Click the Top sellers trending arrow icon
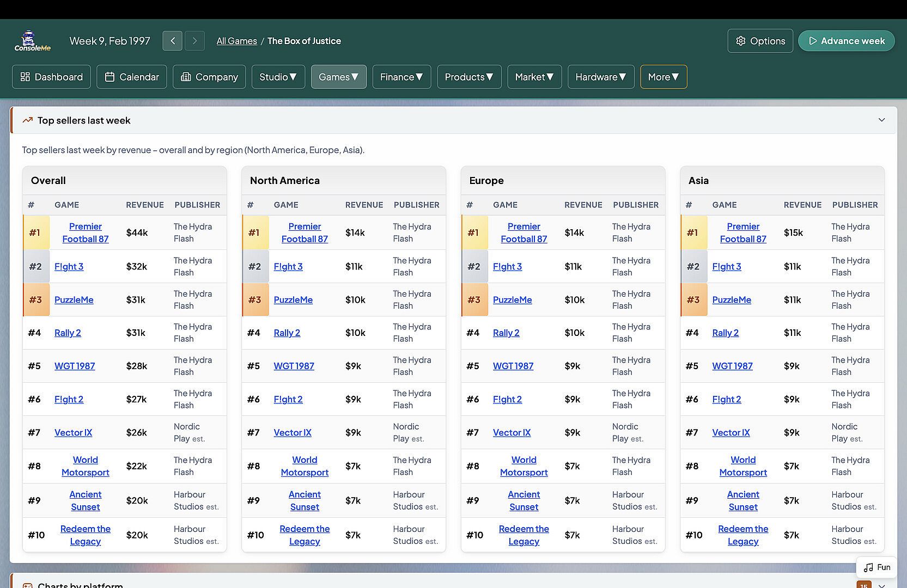 [27, 120]
